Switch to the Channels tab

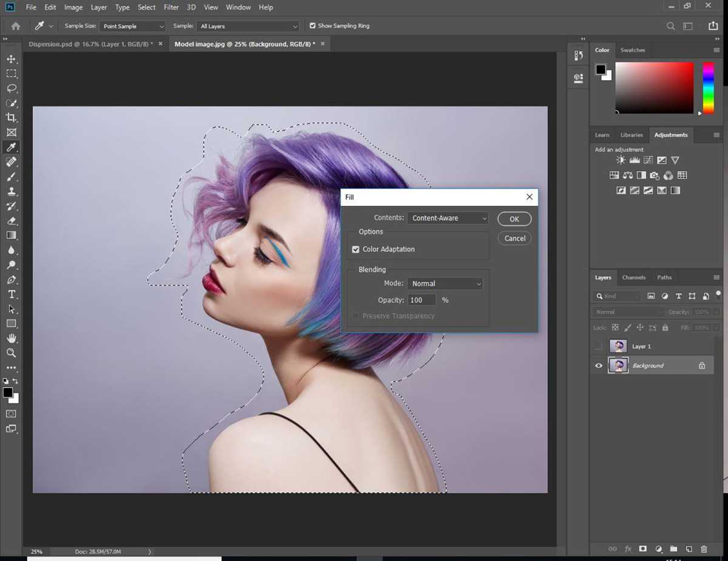633,277
